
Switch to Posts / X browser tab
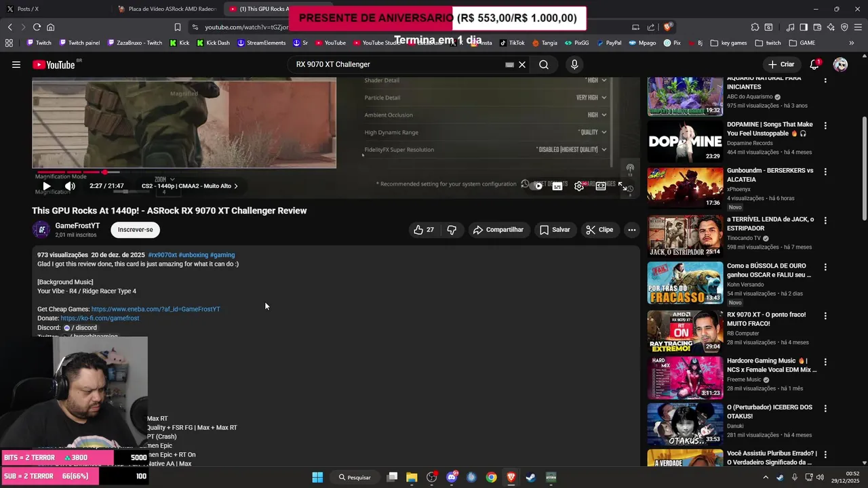(x=54, y=9)
